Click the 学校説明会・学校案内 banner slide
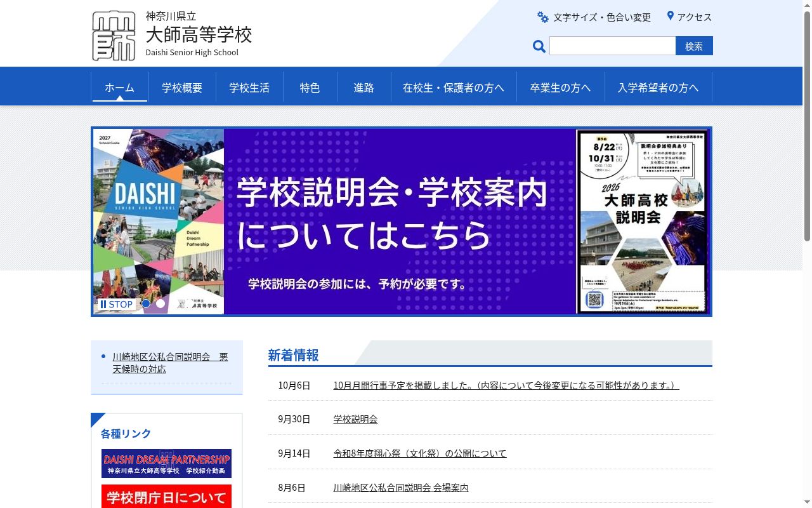 (x=402, y=222)
